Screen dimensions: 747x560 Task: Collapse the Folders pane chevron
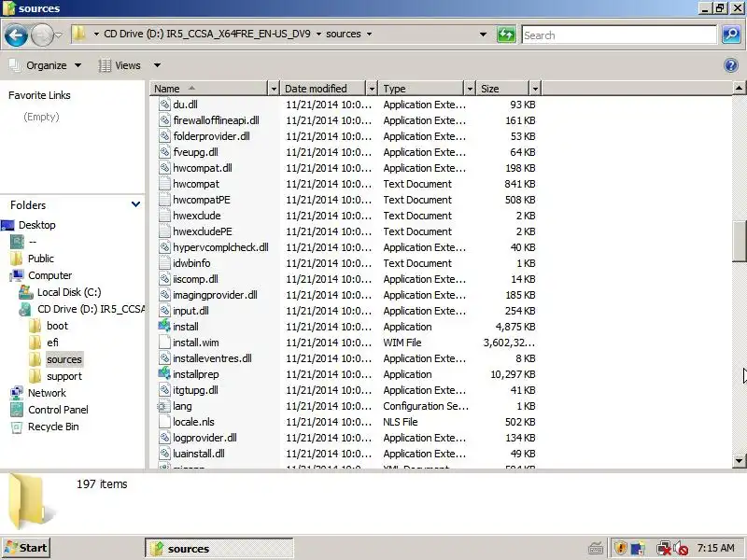pyautogui.click(x=135, y=204)
